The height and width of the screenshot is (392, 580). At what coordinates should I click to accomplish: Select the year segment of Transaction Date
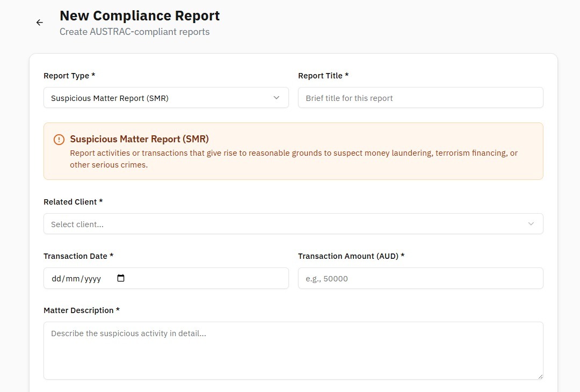tap(92, 279)
